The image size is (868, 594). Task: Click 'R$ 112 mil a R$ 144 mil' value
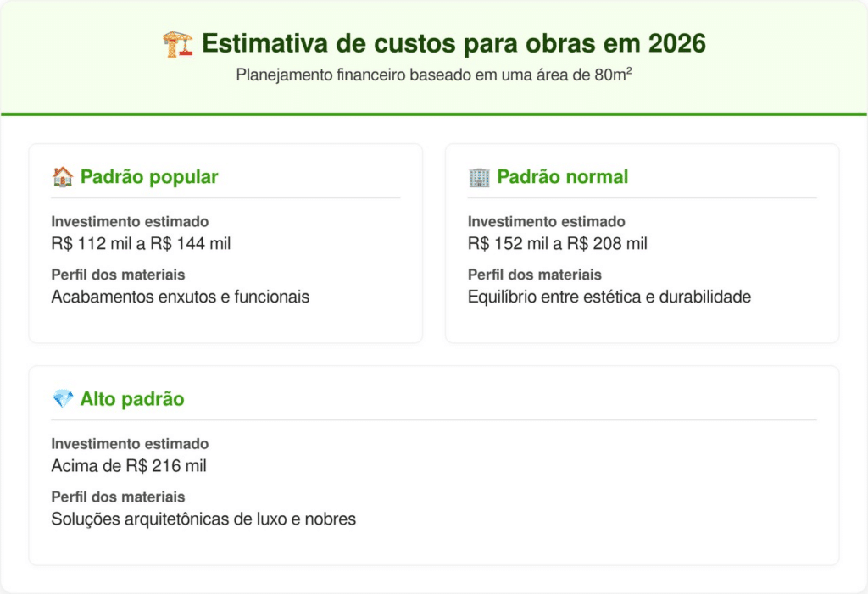click(141, 244)
